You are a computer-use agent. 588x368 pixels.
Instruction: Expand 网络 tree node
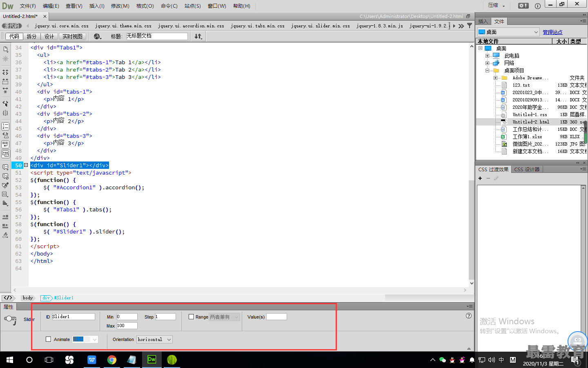tap(487, 63)
